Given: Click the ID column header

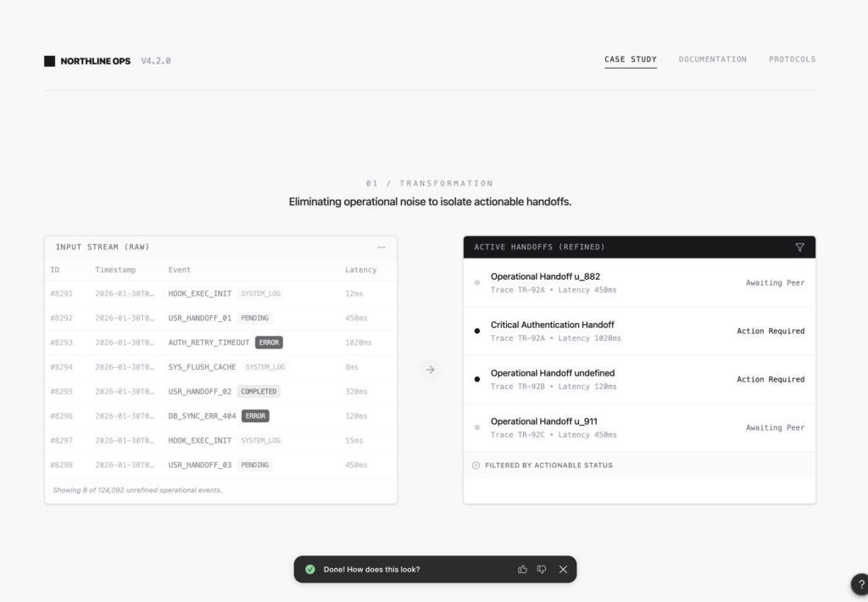Looking at the screenshot, I should pyautogui.click(x=55, y=270).
